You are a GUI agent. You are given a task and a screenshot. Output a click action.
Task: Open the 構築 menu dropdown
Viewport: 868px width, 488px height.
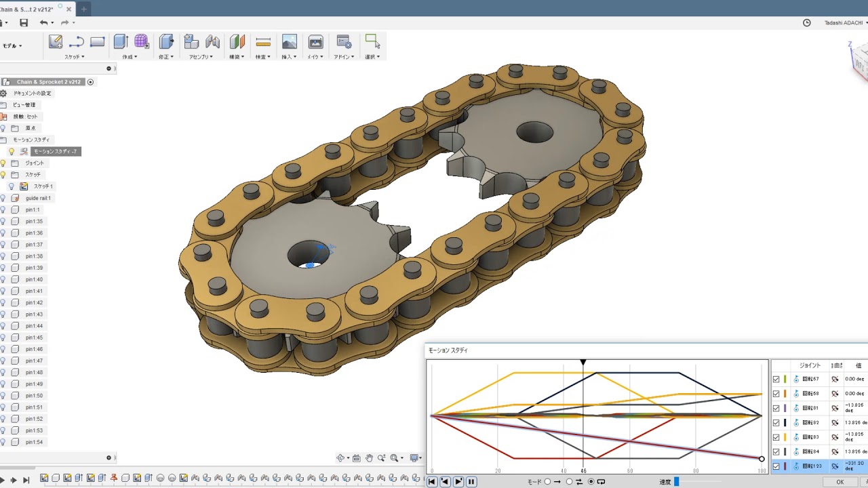[237, 57]
